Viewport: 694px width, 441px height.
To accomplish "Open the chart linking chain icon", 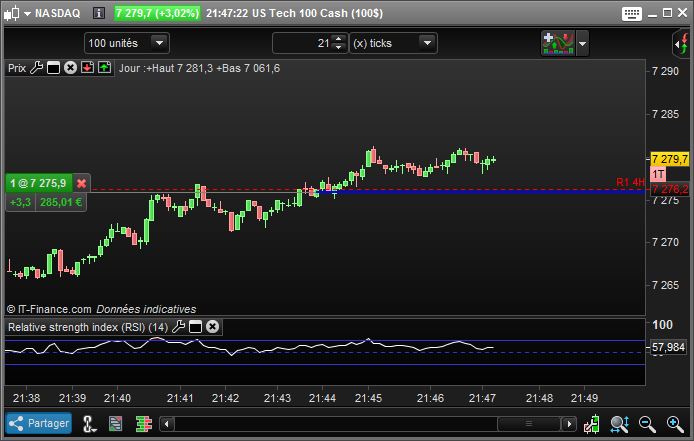I will tap(89, 424).
